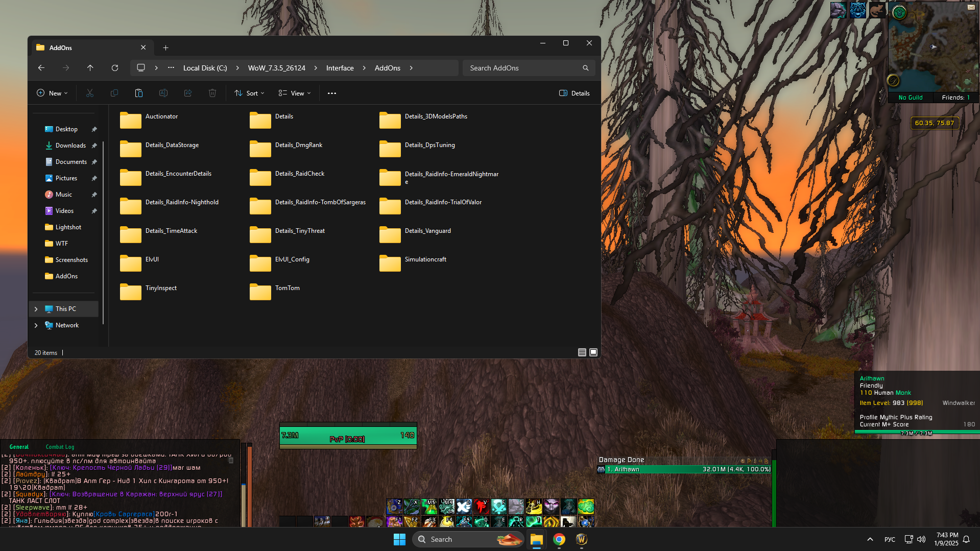
Task: Open the ElvUI folder
Action: point(139,263)
